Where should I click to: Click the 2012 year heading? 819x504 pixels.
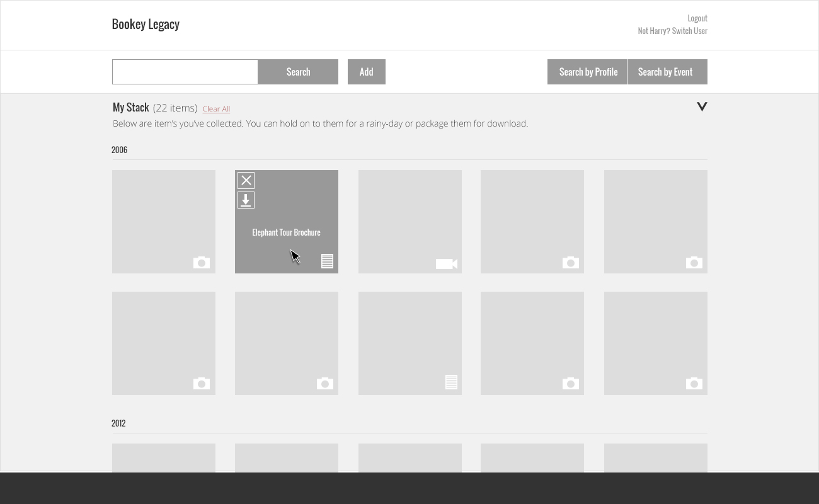118,423
